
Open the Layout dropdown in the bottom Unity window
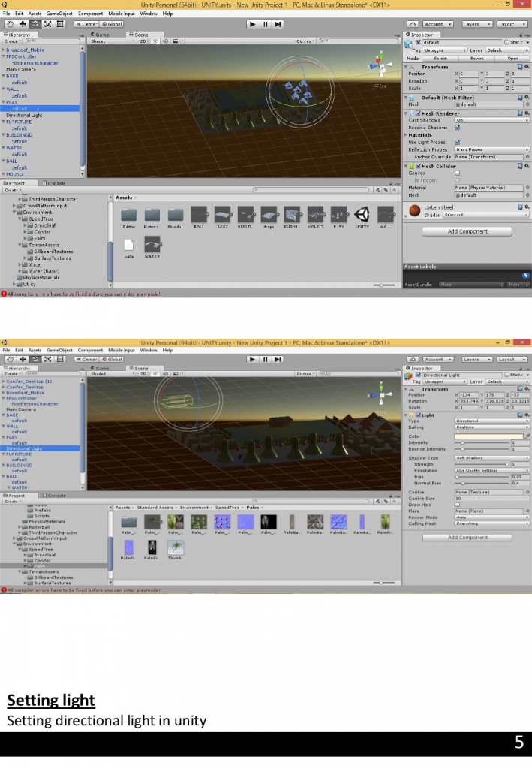511,359
